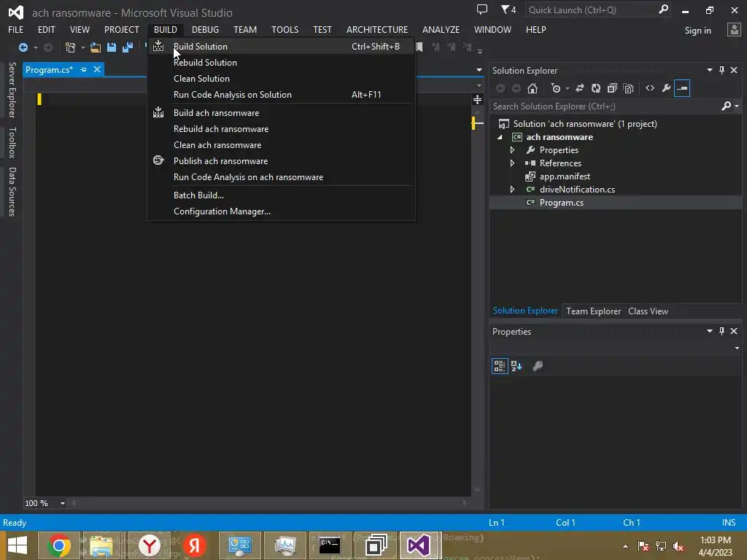The image size is (747, 560).
Task: Select Rebuild Solution from Build menu
Action: tap(281, 63)
